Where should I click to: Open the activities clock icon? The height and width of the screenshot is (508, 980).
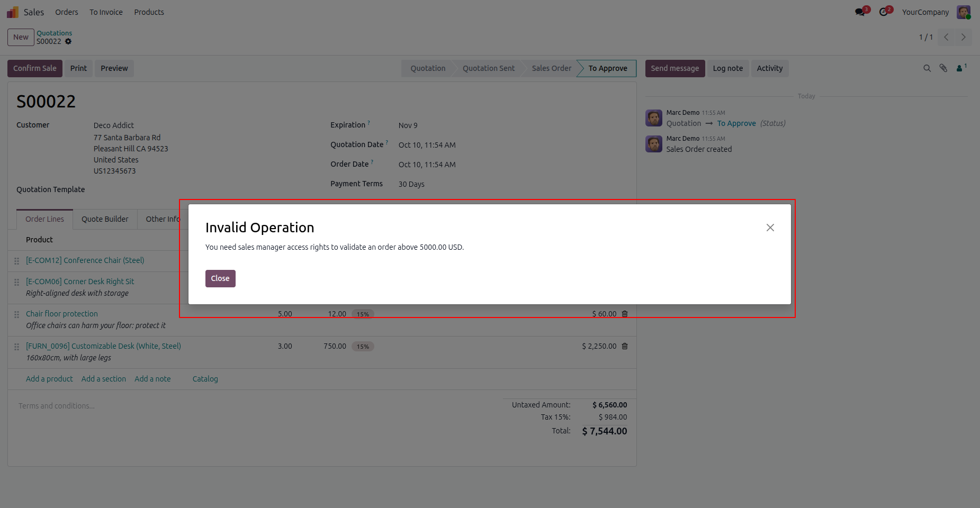[885, 12]
